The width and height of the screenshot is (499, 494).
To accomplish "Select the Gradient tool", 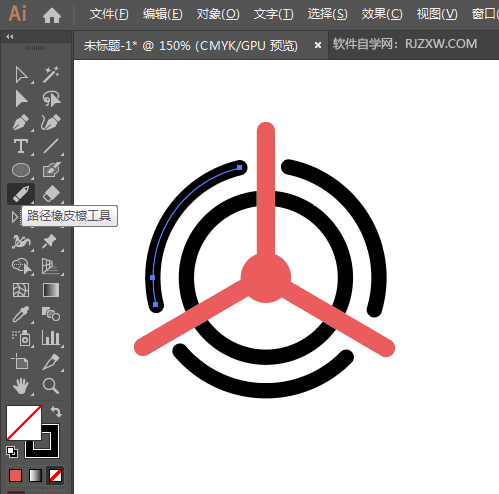I will [51, 290].
